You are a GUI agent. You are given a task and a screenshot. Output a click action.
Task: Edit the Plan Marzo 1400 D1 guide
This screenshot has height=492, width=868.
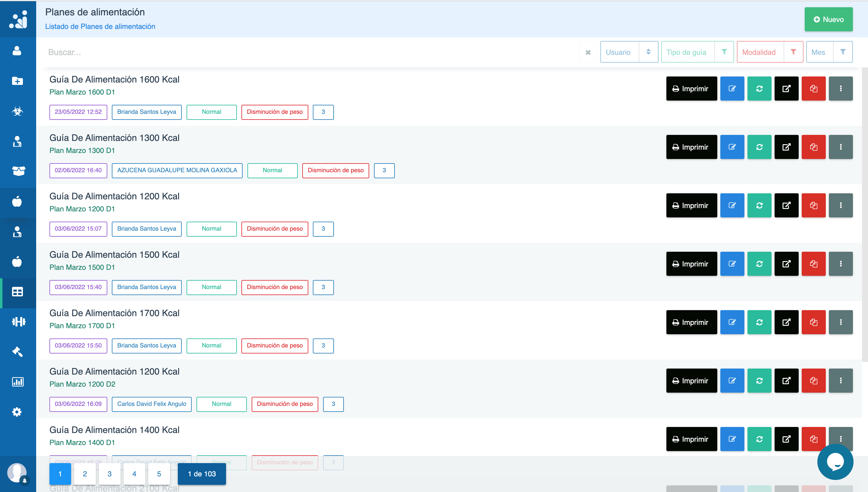coord(732,439)
